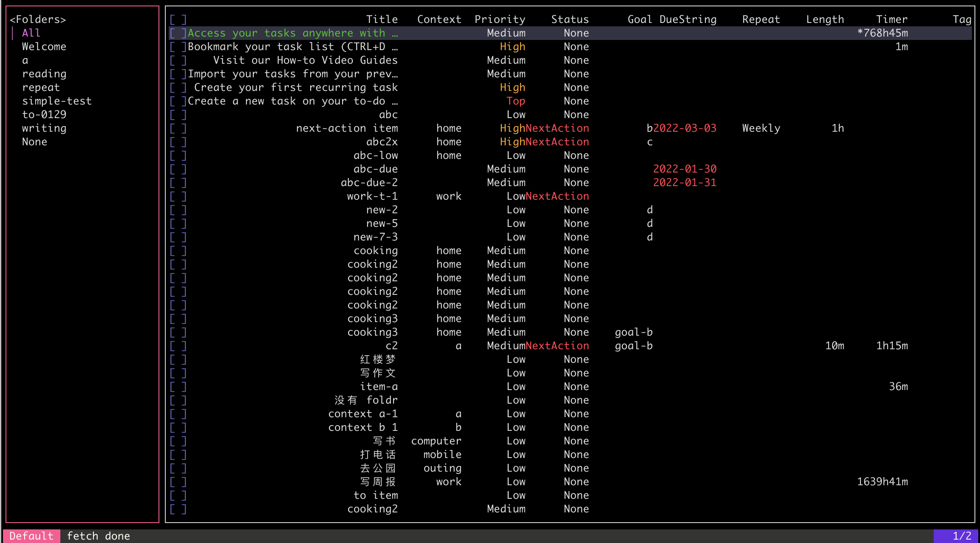Viewport: 980px width, 543px height.
Task: Click the red due date 2022-01-30
Action: click(685, 169)
